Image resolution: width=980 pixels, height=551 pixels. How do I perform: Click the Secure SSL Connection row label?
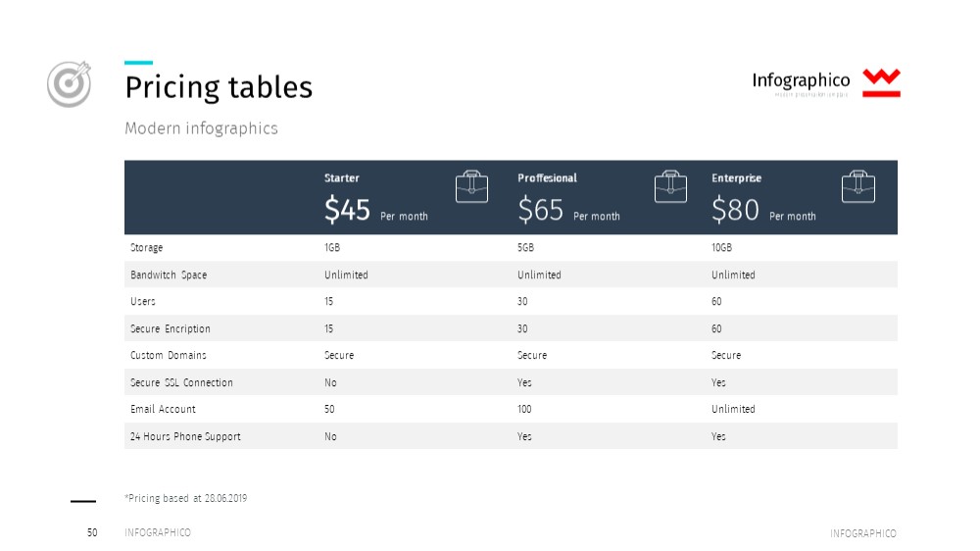pyautogui.click(x=181, y=382)
